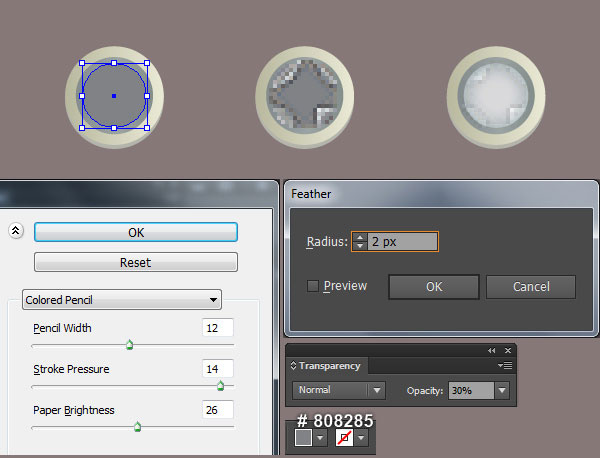Click the no-stroke swatch with red slash
The image size is (600, 458).
(x=344, y=437)
